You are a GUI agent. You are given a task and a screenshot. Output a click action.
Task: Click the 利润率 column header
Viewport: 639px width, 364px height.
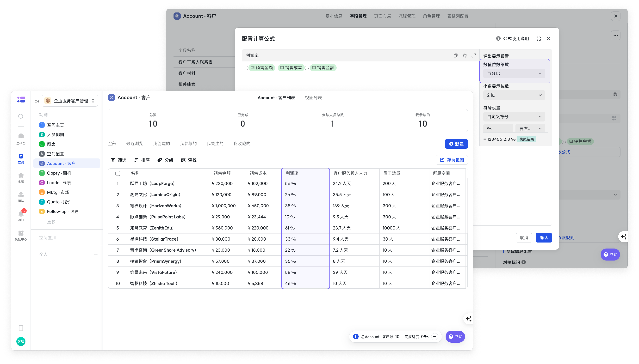[305, 173]
